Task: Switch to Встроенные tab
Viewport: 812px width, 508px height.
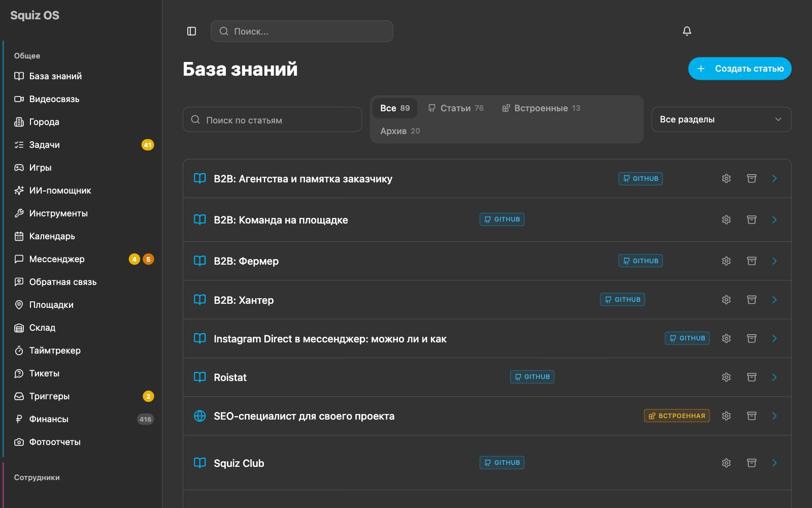Action: [x=541, y=108]
